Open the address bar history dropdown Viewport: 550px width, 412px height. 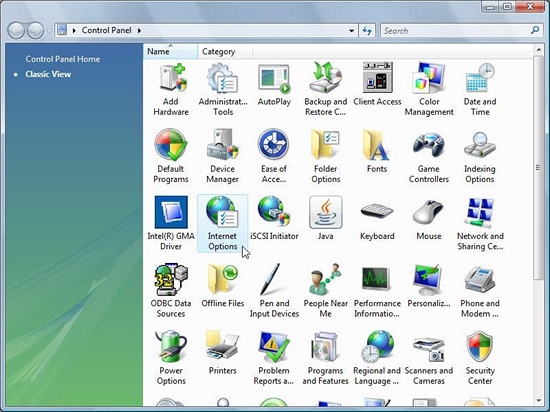351,31
